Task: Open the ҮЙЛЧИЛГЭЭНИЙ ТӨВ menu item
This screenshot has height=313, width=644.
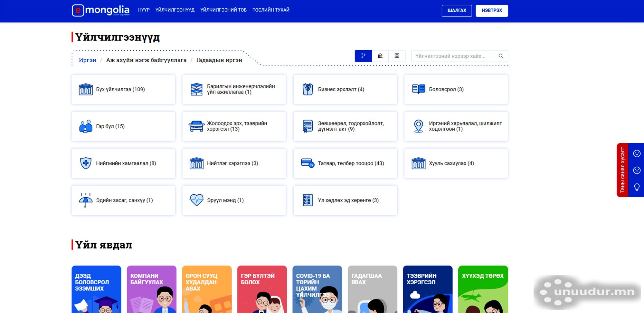Action: tap(223, 10)
